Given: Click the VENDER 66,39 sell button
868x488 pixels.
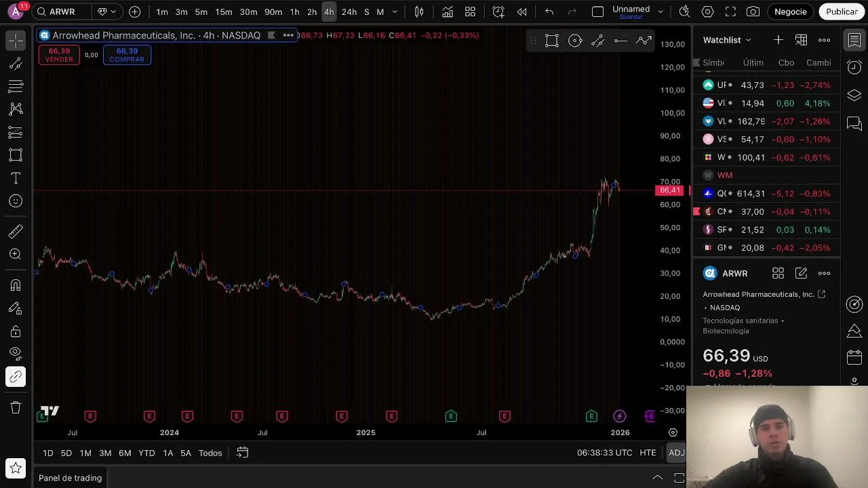Looking at the screenshot, I should (59, 55).
